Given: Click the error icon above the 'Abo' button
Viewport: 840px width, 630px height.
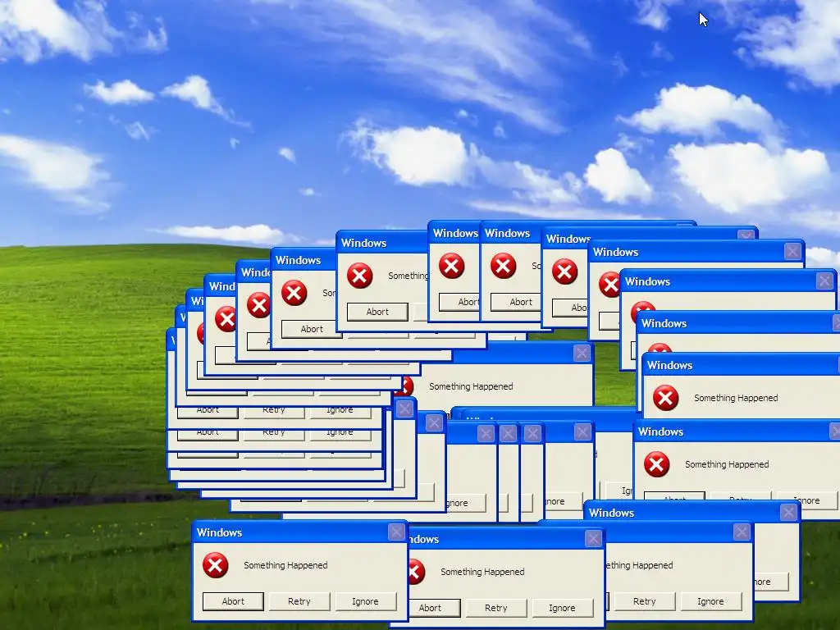Looking at the screenshot, I should click(x=564, y=272).
